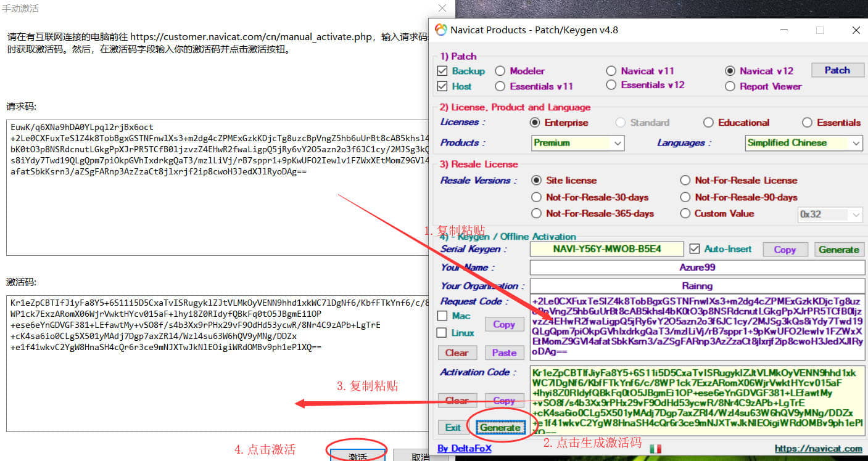Click Generate beside the Exit button
Viewport: 868px width, 461px height.
click(x=500, y=427)
